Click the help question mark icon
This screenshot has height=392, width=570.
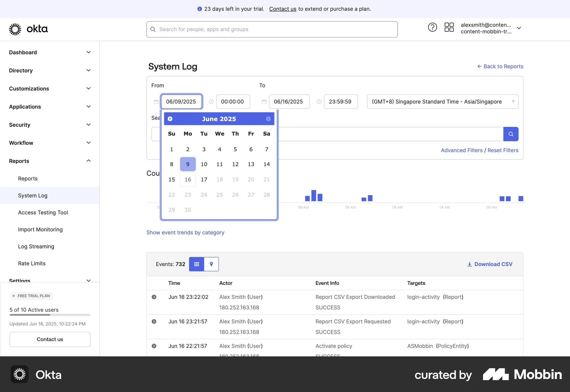pos(432,27)
